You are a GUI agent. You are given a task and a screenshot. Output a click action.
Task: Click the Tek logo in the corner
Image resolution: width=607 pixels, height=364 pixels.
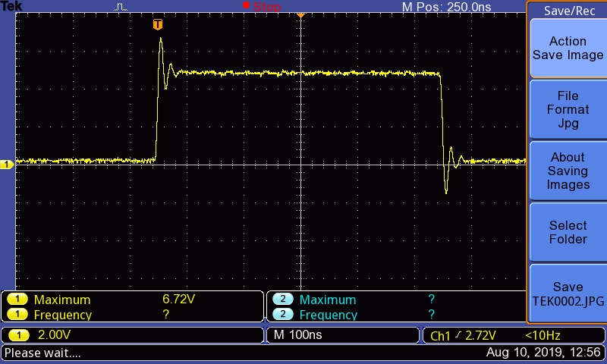click(x=11, y=6)
